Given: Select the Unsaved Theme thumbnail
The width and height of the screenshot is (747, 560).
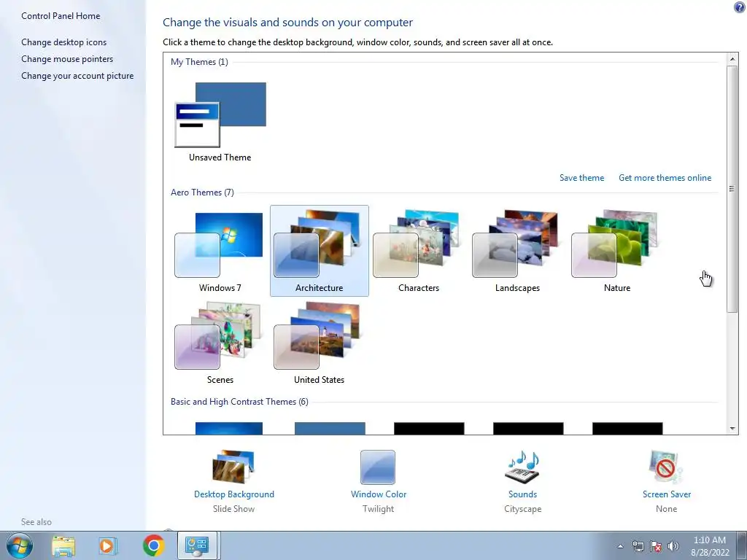Looking at the screenshot, I should click(x=220, y=114).
